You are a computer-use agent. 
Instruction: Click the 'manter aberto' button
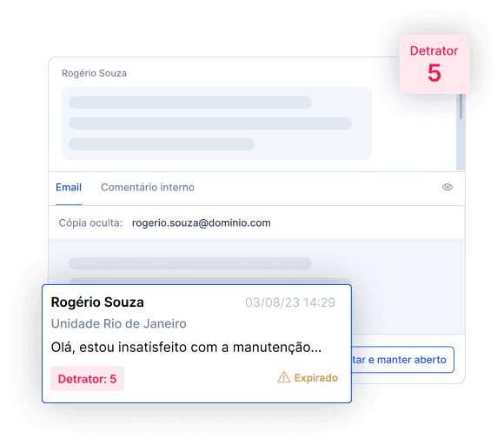tap(402, 360)
